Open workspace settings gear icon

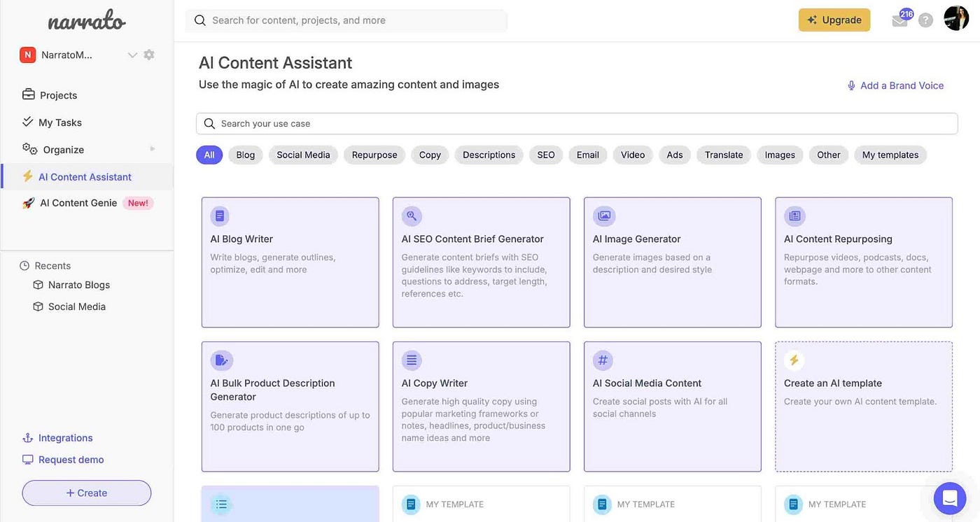(x=149, y=55)
